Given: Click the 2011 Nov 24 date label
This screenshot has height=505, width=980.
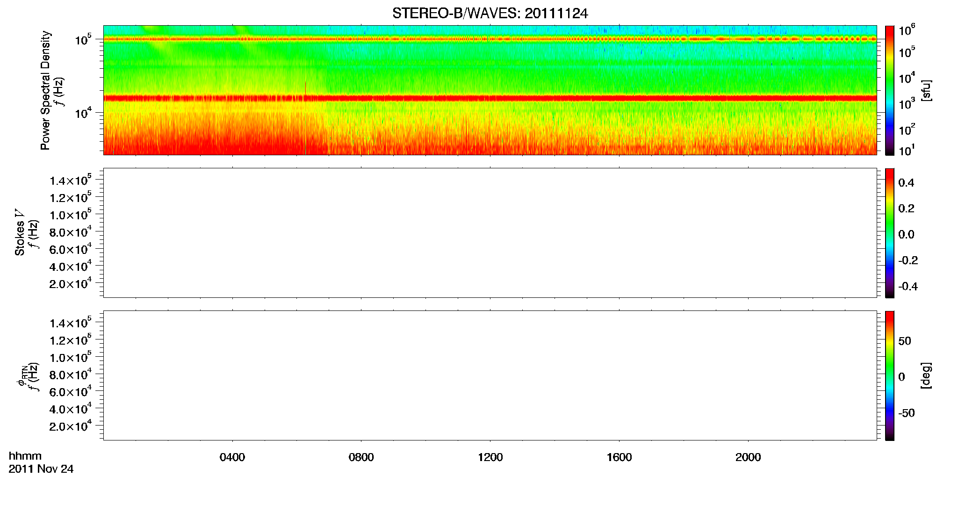Looking at the screenshot, I should pyautogui.click(x=41, y=469).
